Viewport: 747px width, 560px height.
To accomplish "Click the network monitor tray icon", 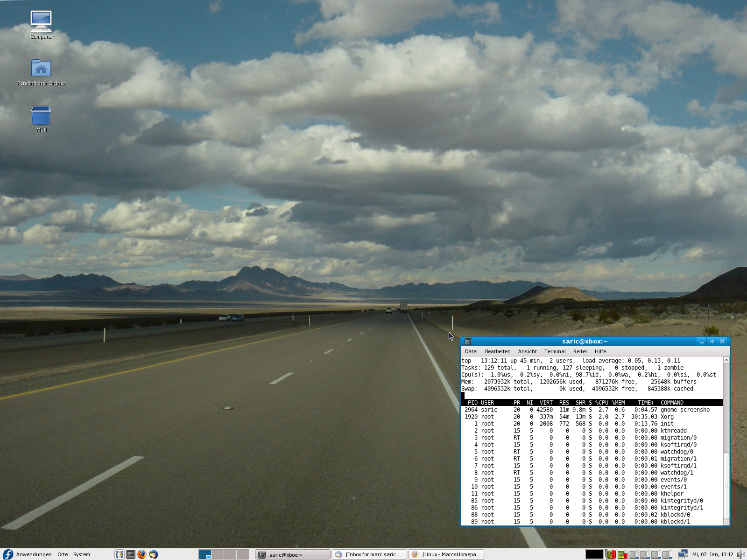I will 682,554.
